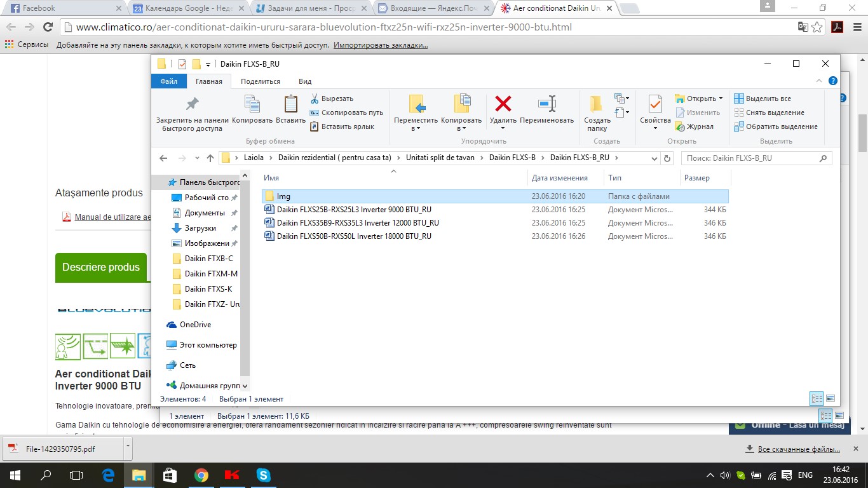Switch to large icons view in status bar
Image resolution: width=868 pixels, height=488 pixels.
[831, 399]
